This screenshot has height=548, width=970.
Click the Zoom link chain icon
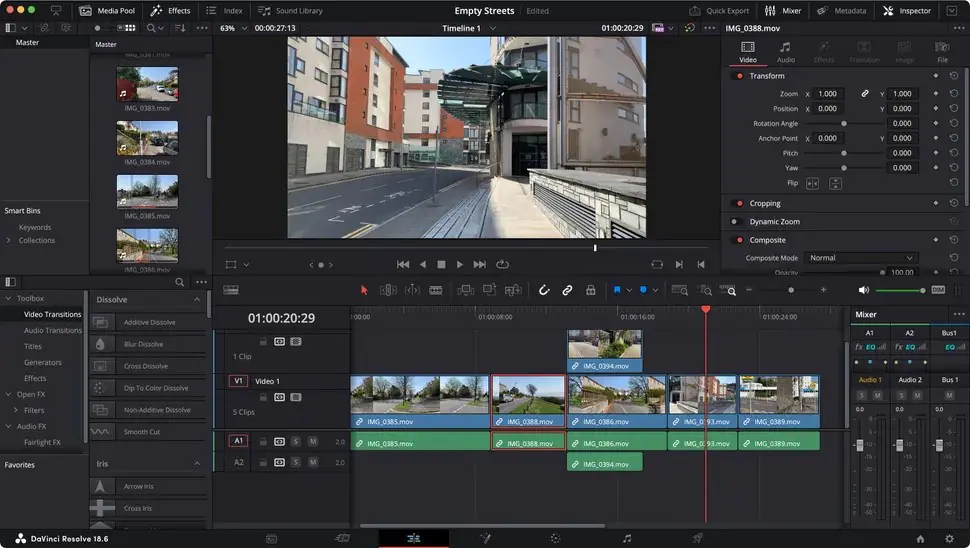pos(865,93)
